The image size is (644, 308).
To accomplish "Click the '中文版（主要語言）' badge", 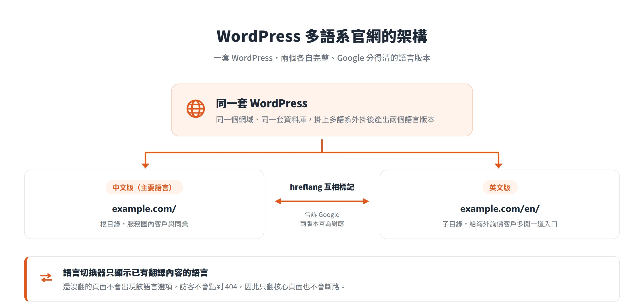I will pos(144,187).
